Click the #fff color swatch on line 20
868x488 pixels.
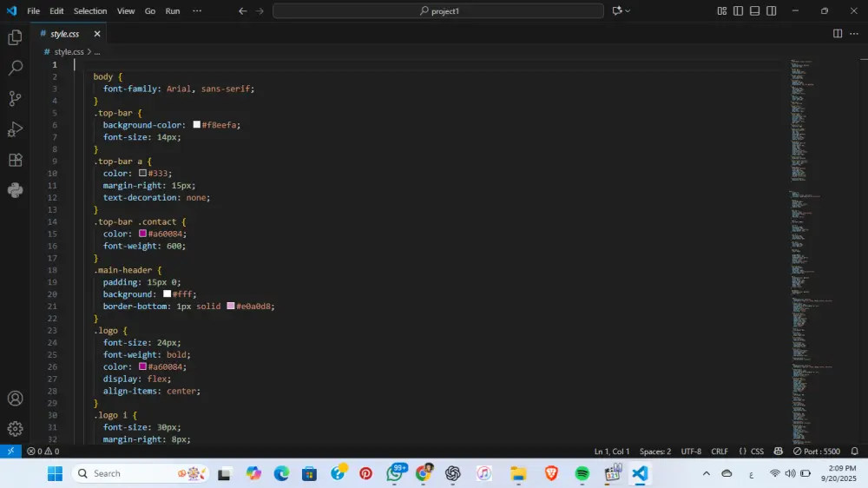[x=167, y=293]
